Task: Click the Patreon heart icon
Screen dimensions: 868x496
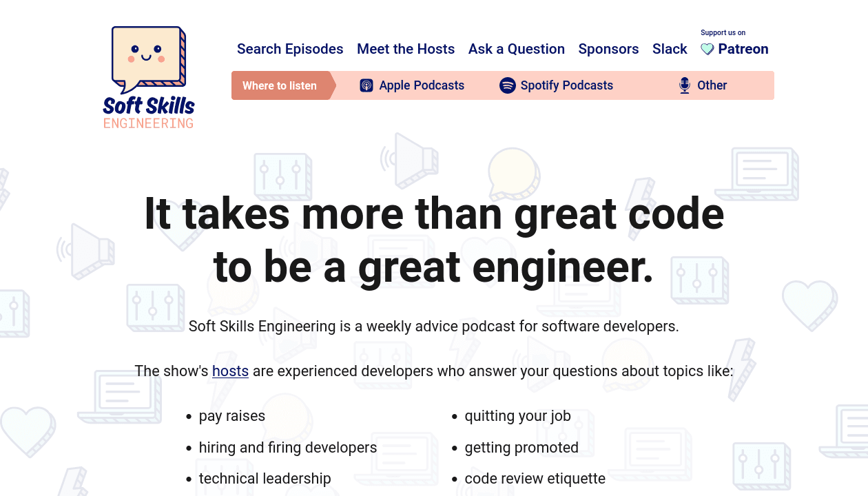Action: (x=707, y=49)
